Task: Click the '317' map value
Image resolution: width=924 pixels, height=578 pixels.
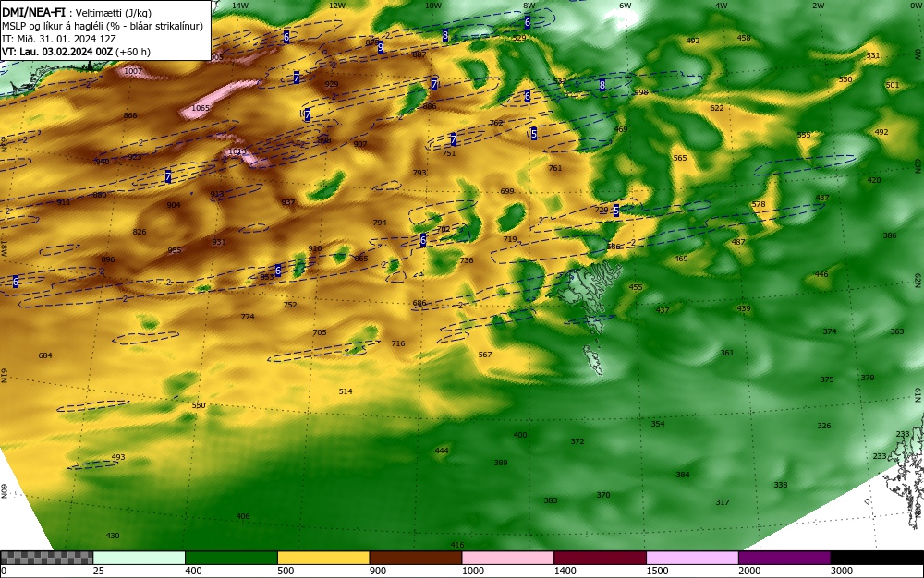Action: (x=723, y=502)
